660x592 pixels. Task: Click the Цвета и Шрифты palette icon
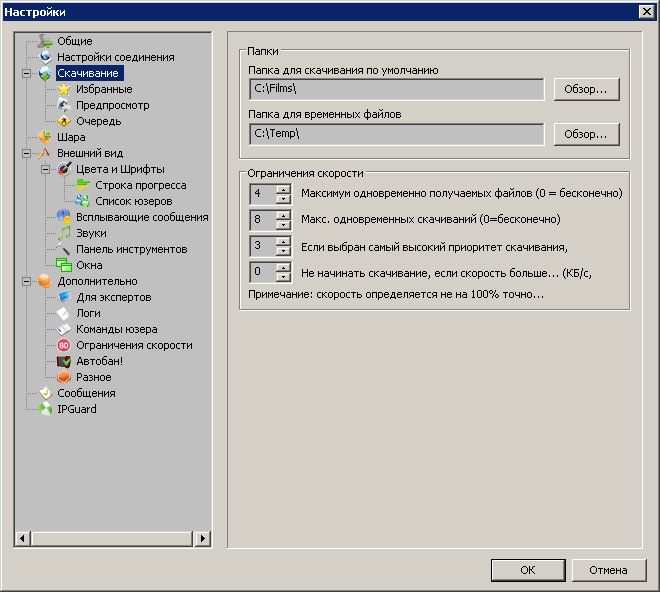tap(64, 169)
